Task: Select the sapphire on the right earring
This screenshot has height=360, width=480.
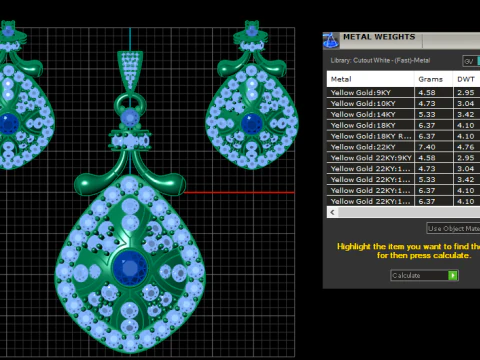Action: click(x=251, y=124)
